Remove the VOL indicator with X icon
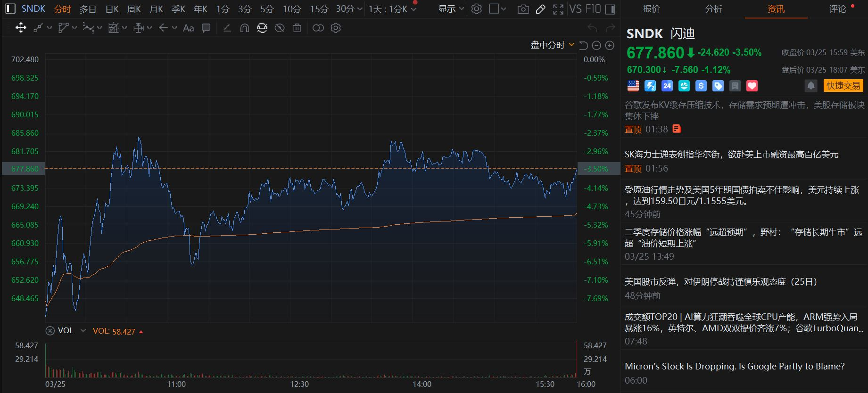Screen dimensions: 868x393 tap(50, 331)
